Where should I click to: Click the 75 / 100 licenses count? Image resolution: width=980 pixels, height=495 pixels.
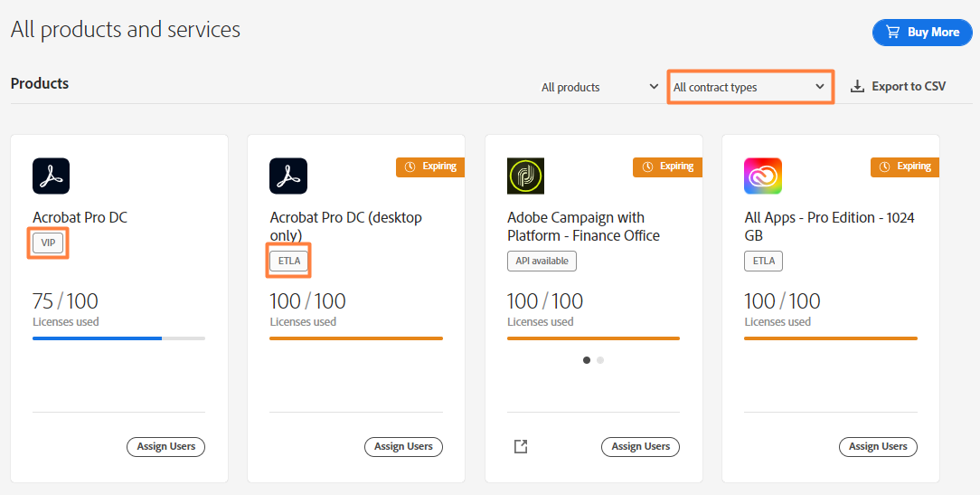[x=66, y=301]
